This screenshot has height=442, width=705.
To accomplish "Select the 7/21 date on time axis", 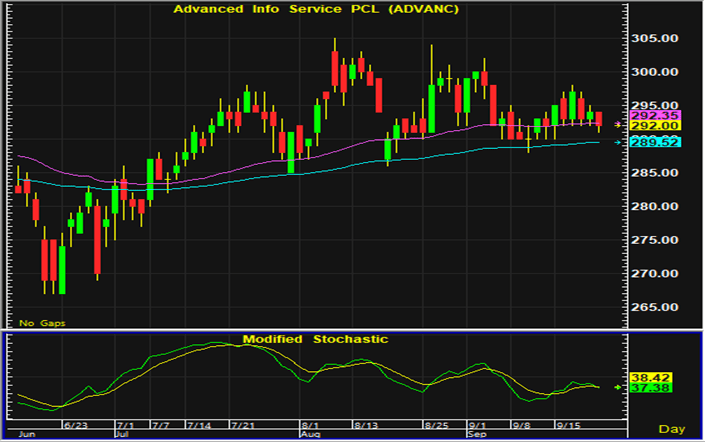I will pos(243,427).
